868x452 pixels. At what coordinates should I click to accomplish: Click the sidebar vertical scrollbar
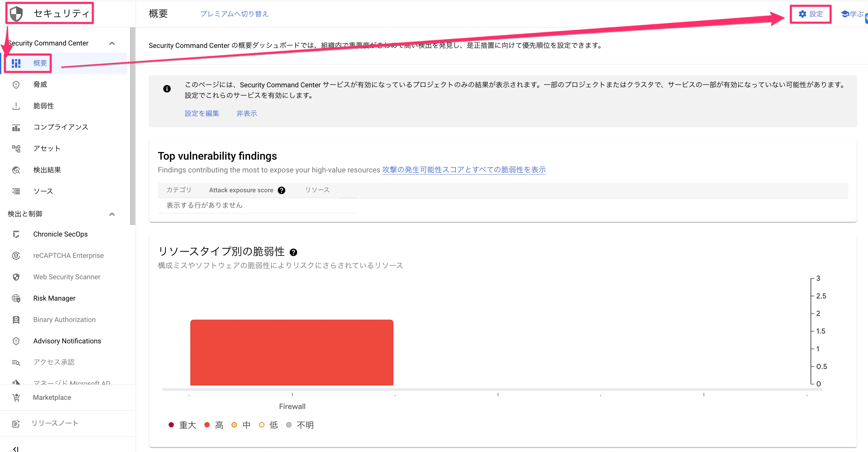tap(133, 126)
